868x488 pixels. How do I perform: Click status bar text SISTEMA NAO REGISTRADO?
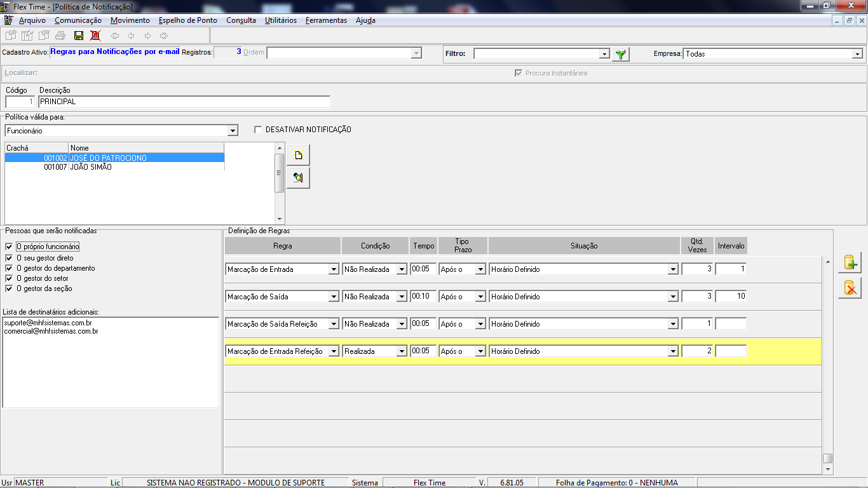[x=236, y=483]
